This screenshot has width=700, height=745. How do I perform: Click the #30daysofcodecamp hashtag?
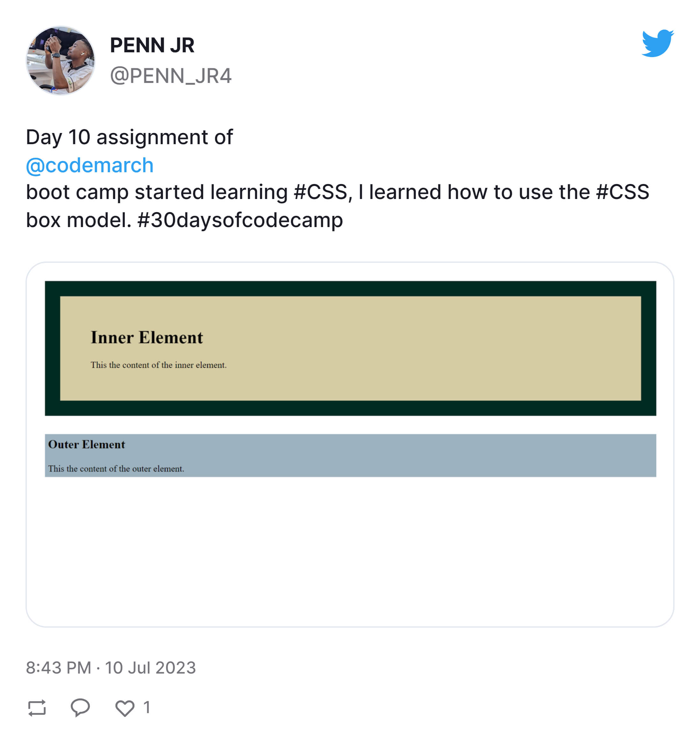[x=240, y=220]
